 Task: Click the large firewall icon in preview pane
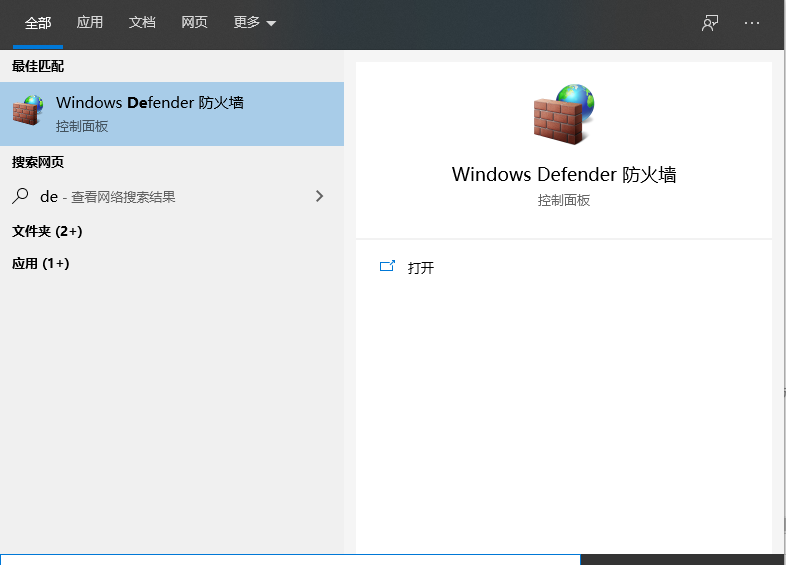[563, 113]
